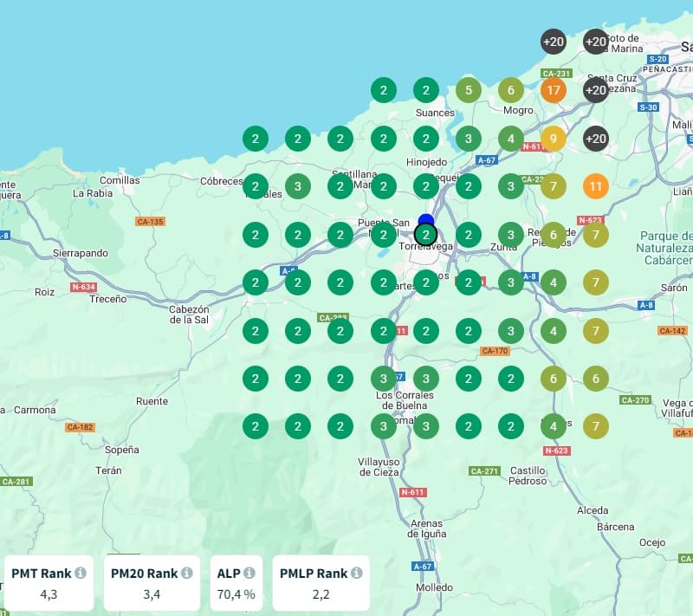The height and width of the screenshot is (616, 693).
Task: Select the 2 marker covering Cartes label
Action: click(384, 282)
